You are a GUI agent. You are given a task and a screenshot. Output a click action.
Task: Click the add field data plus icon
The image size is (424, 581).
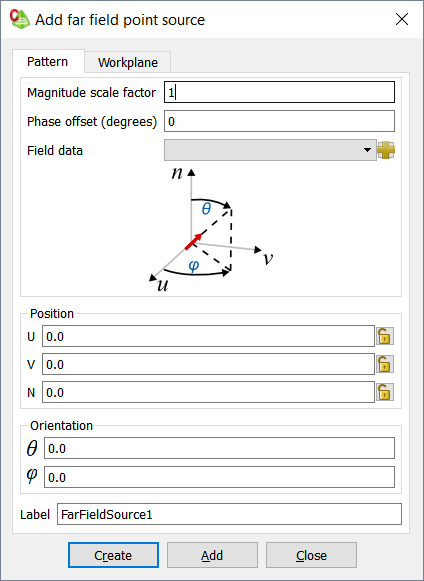click(x=386, y=150)
